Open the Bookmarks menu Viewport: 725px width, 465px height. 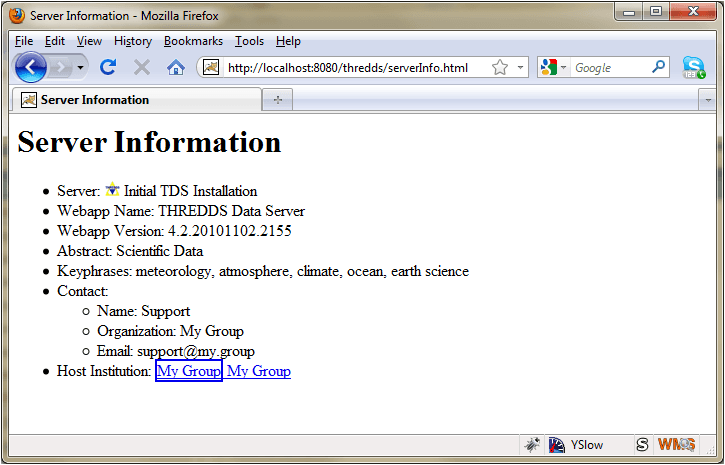point(193,41)
